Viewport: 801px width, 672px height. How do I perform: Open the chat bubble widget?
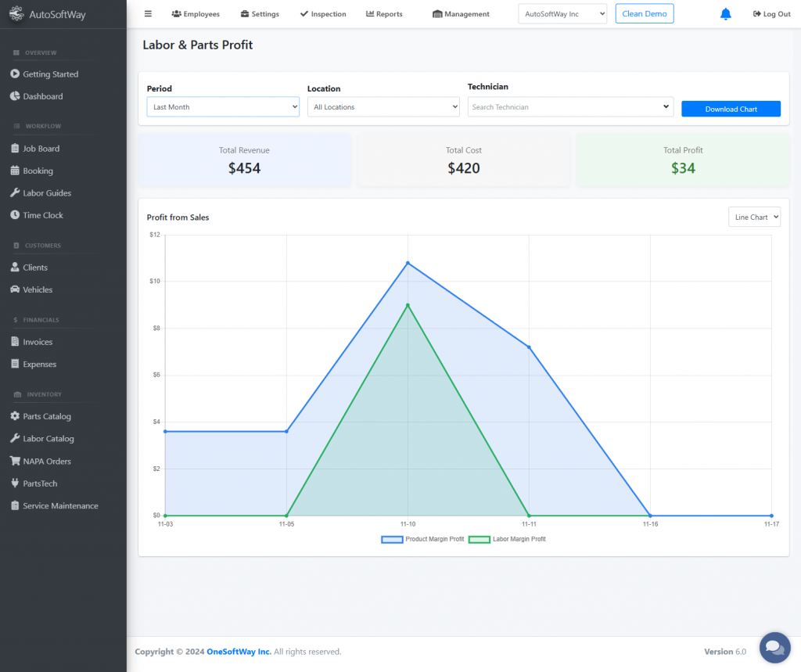(x=774, y=647)
